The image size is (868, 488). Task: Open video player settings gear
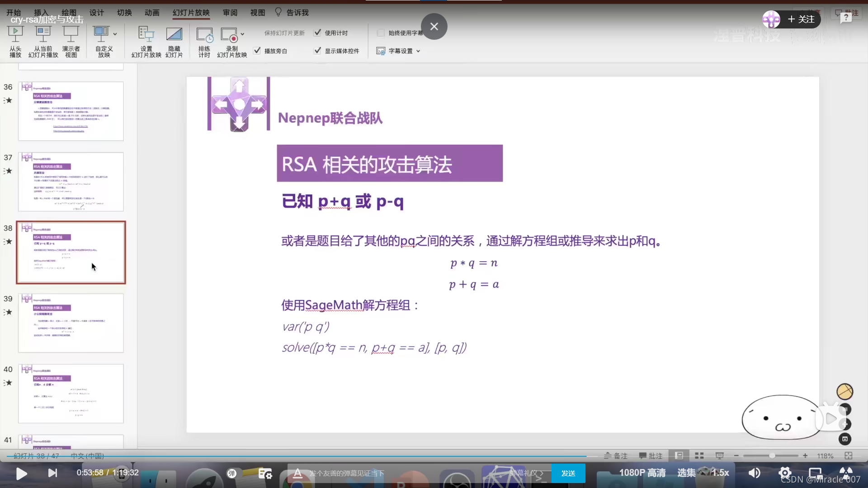point(785,473)
